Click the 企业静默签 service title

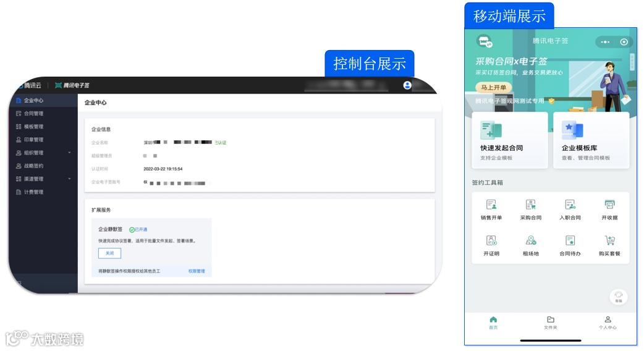pyautogui.click(x=110, y=229)
